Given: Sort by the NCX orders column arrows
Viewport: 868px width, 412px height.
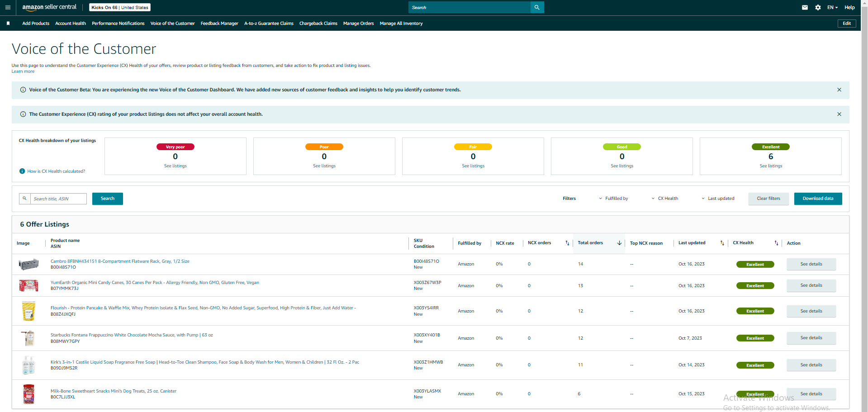Looking at the screenshot, I should [567, 243].
